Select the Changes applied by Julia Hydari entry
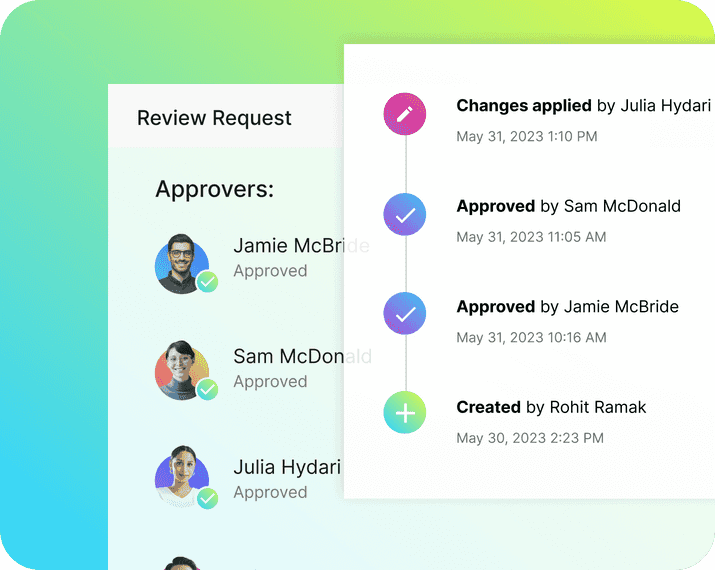 pos(583,106)
